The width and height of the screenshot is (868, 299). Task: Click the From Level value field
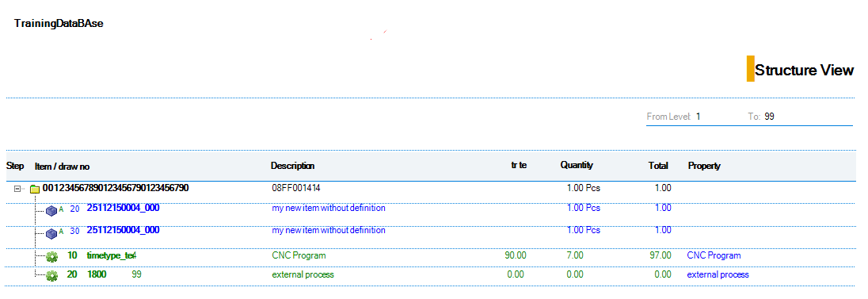coord(717,117)
